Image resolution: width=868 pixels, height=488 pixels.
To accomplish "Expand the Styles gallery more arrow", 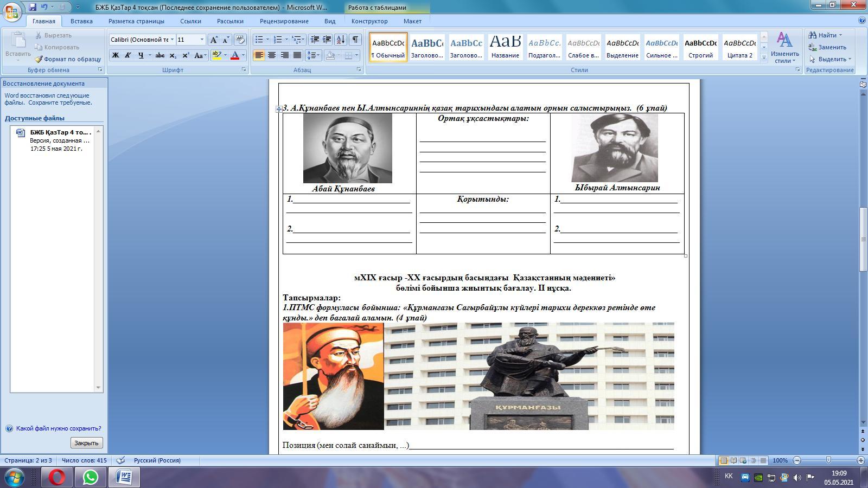I will click(x=764, y=58).
